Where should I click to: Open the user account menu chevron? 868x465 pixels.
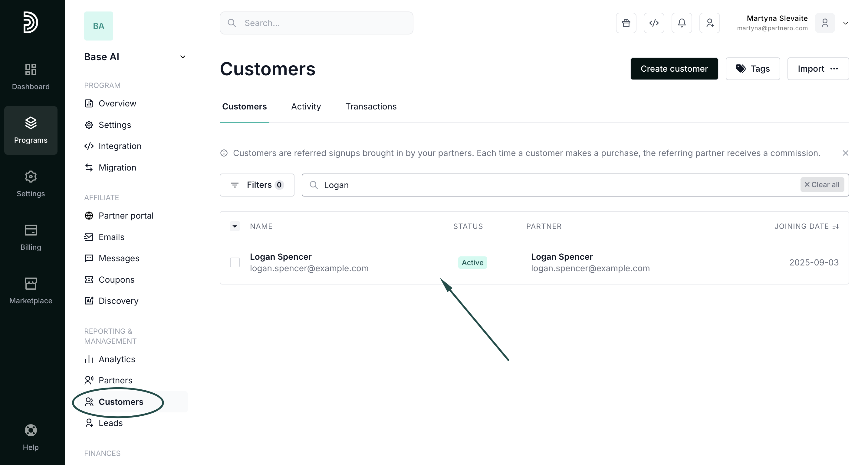845,23
